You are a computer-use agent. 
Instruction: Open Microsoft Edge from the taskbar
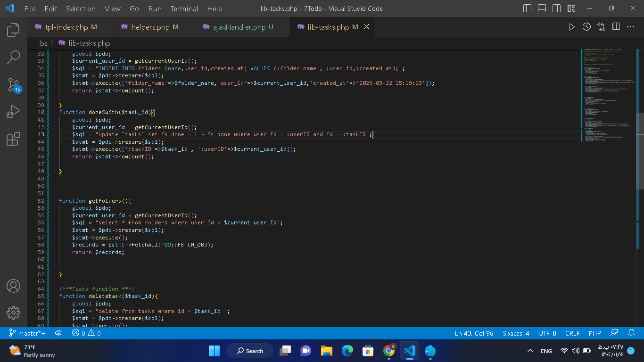coord(347,351)
